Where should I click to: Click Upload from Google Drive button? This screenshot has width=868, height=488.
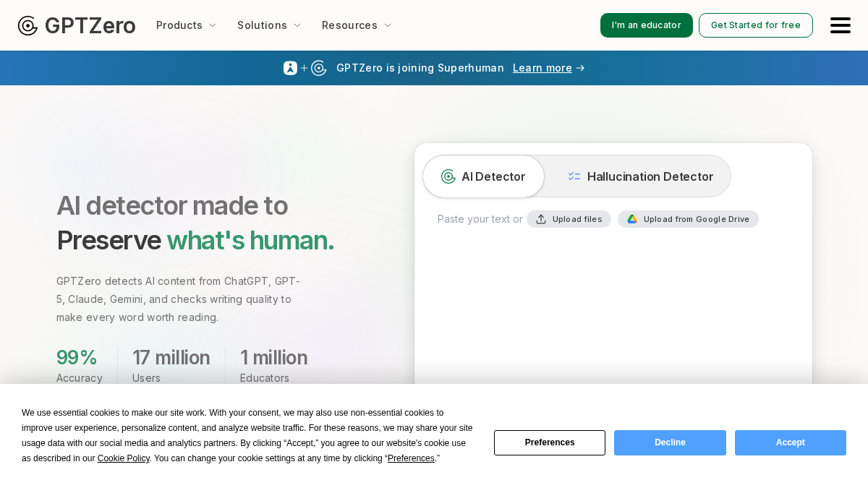pos(688,219)
